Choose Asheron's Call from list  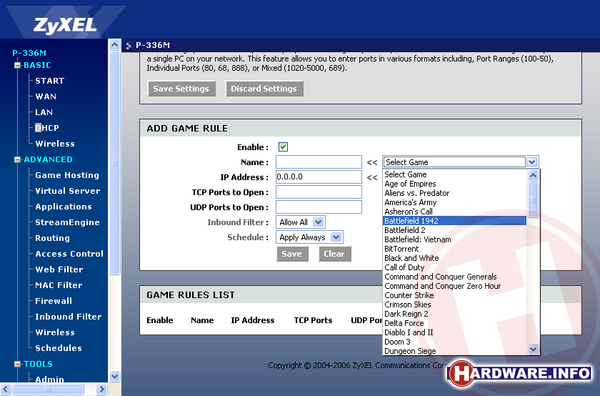455,212
